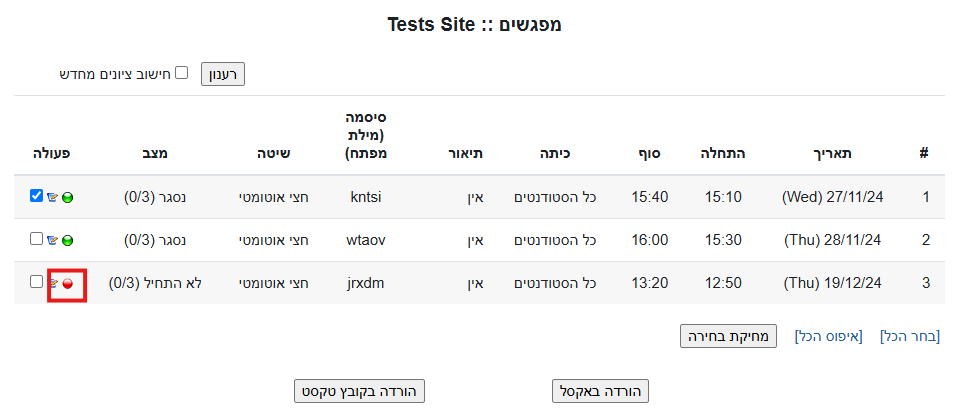Click the לא התחיל (0/3) status text

coord(155,284)
